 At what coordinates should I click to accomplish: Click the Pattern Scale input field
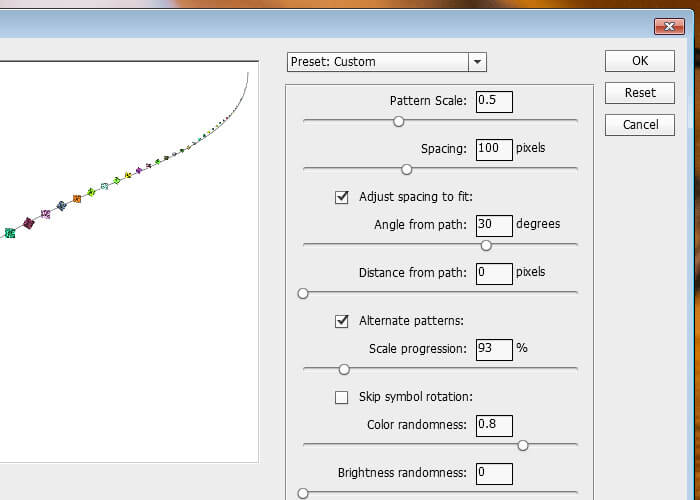494,101
